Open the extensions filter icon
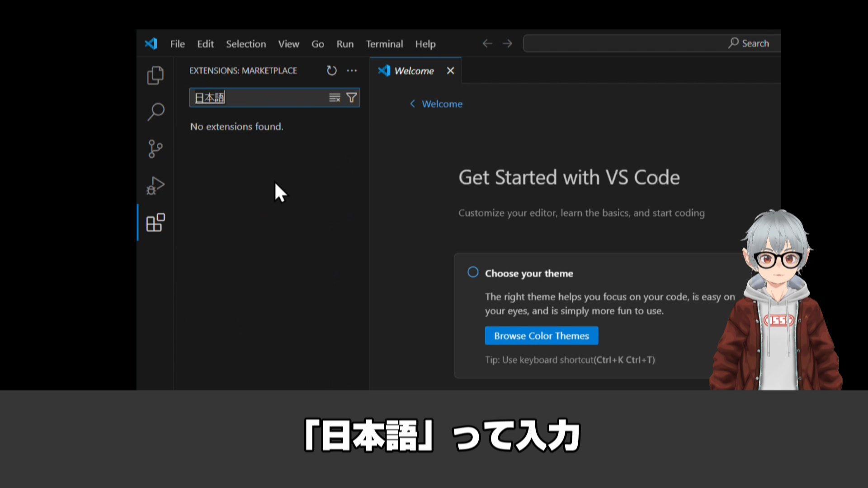Image resolution: width=868 pixels, height=488 pixels. tap(351, 97)
